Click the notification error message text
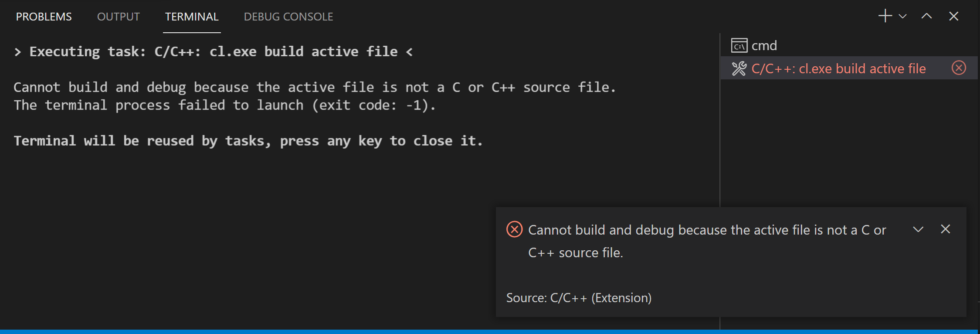This screenshot has width=980, height=334. (x=707, y=241)
